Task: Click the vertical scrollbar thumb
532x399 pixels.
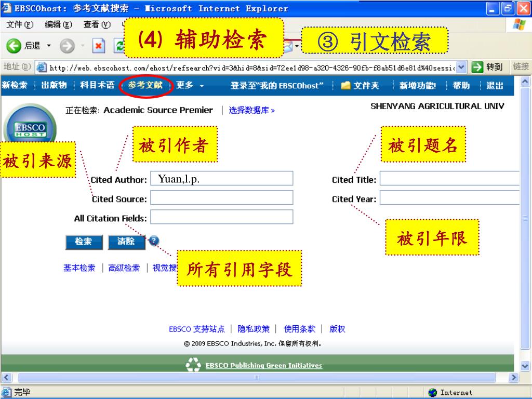Action: click(525, 218)
